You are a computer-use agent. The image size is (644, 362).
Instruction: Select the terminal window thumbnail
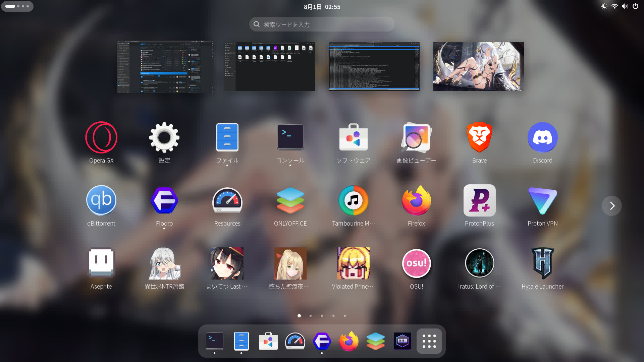pyautogui.click(x=374, y=67)
